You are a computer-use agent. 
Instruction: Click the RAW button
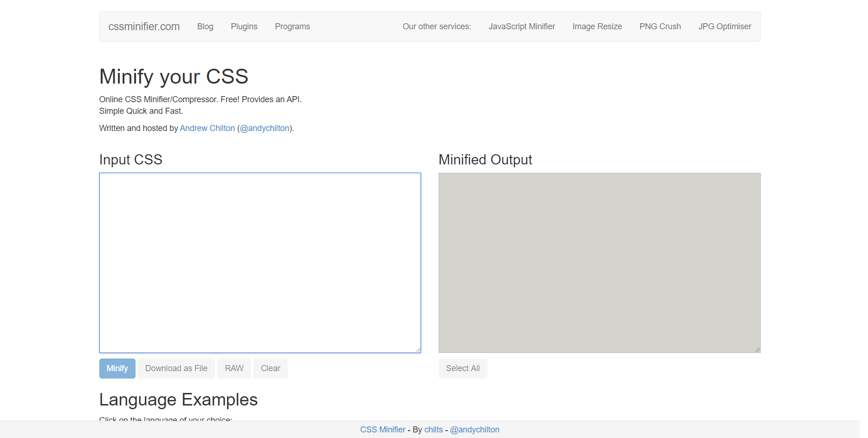(234, 368)
